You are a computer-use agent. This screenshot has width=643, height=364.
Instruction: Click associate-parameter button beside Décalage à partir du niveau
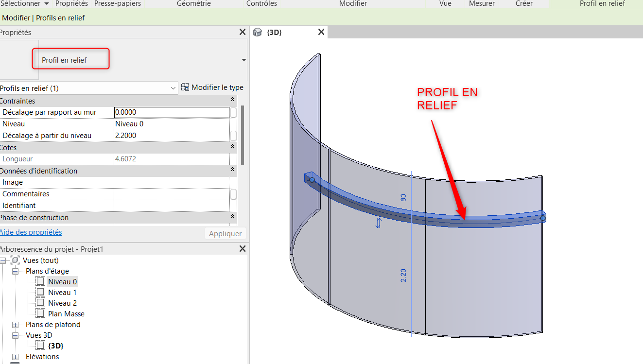pyautogui.click(x=233, y=136)
